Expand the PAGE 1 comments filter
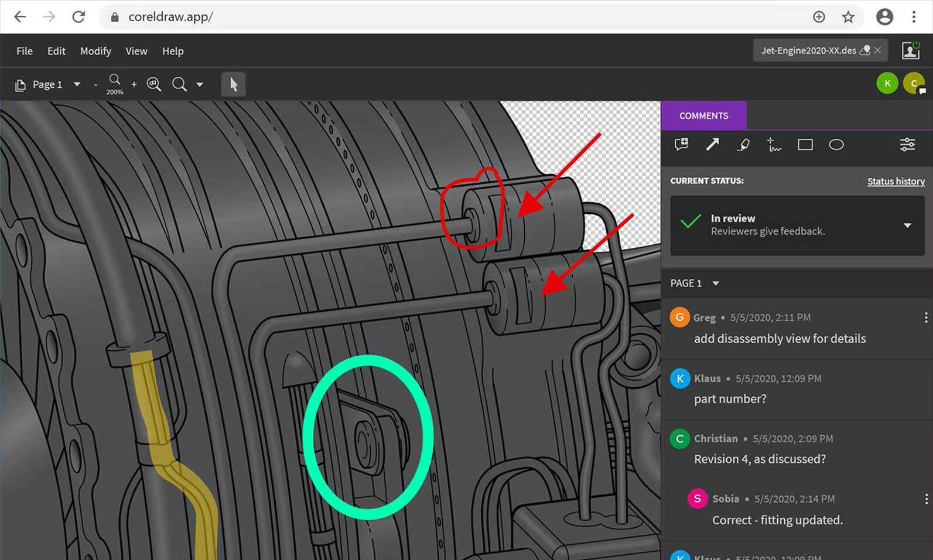The width and height of the screenshot is (933, 560). tap(716, 284)
